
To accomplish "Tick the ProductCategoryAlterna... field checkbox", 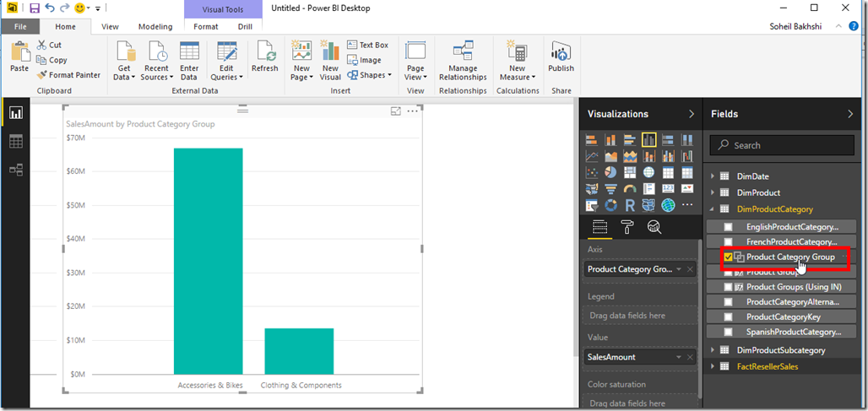I will 728,302.
